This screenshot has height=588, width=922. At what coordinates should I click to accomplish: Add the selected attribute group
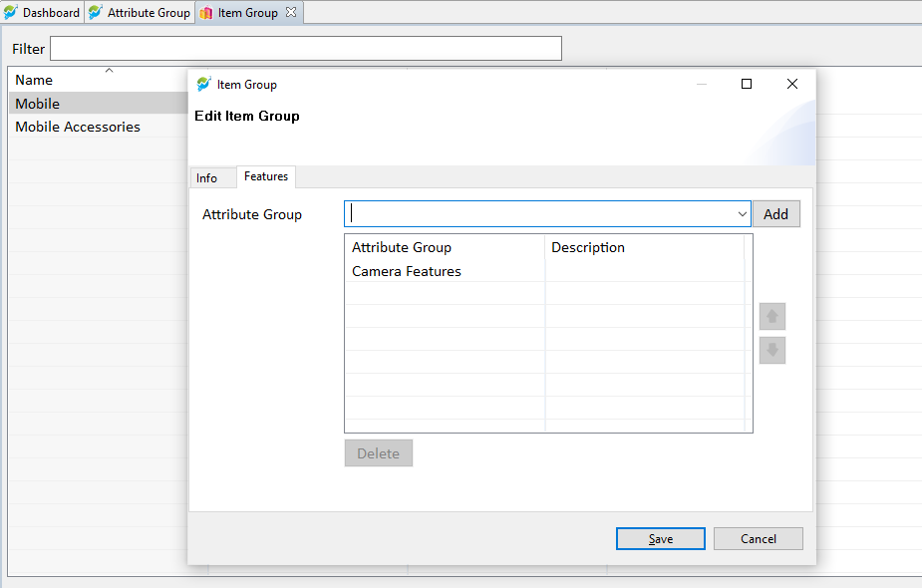(x=776, y=214)
